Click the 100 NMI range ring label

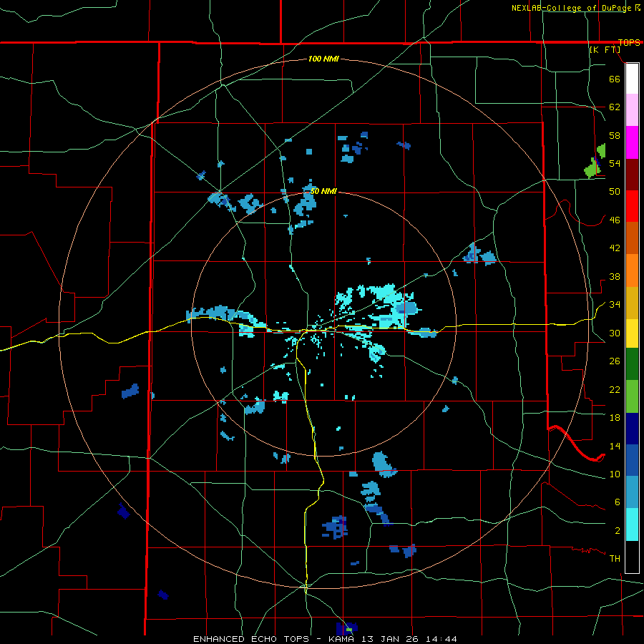pyautogui.click(x=323, y=59)
